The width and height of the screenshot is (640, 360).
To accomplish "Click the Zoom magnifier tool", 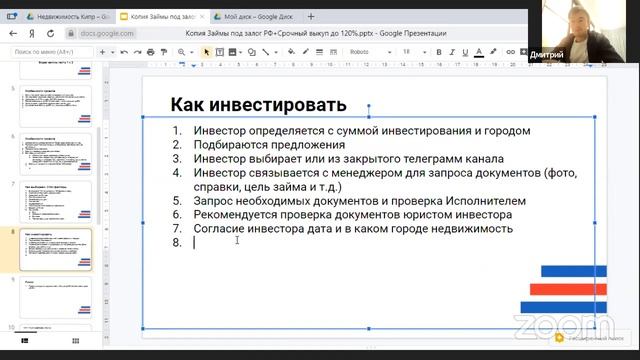I will [x=181, y=52].
